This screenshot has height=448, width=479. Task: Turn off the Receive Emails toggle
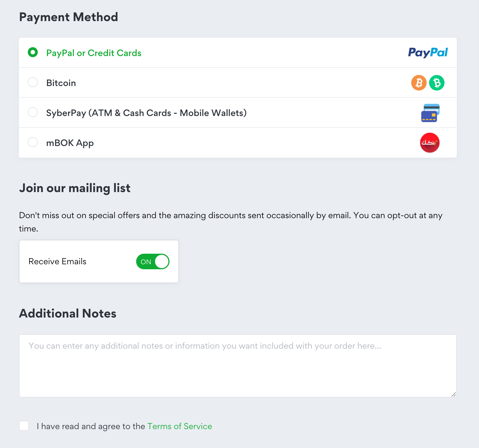(153, 261)
